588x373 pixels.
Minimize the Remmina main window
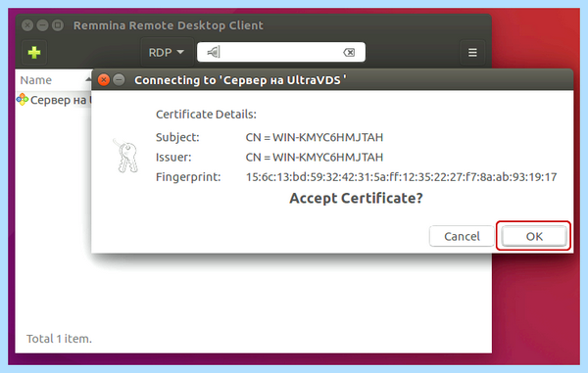coord(42,25)
